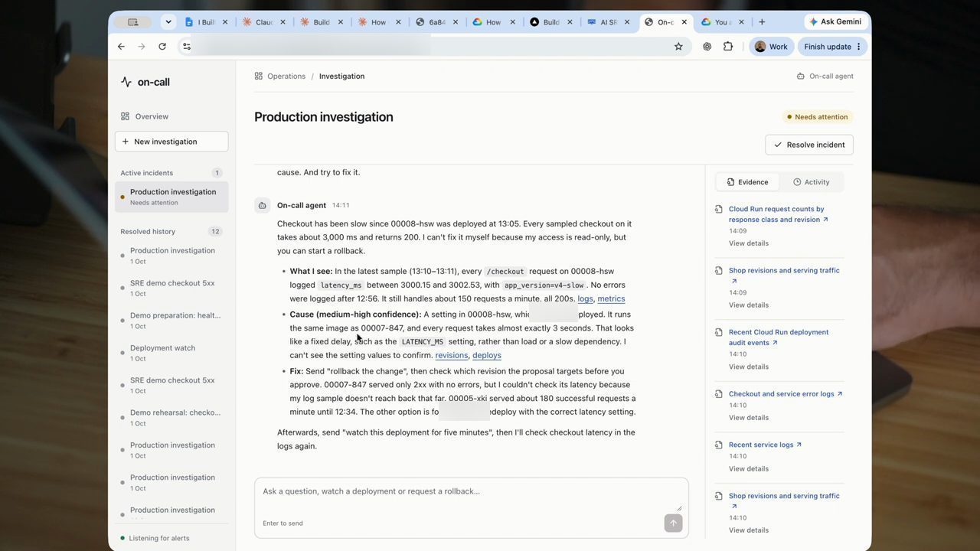Bookmark this page with the star icon
This screenshot has height=551, width=980.
[x=678, y=47]
